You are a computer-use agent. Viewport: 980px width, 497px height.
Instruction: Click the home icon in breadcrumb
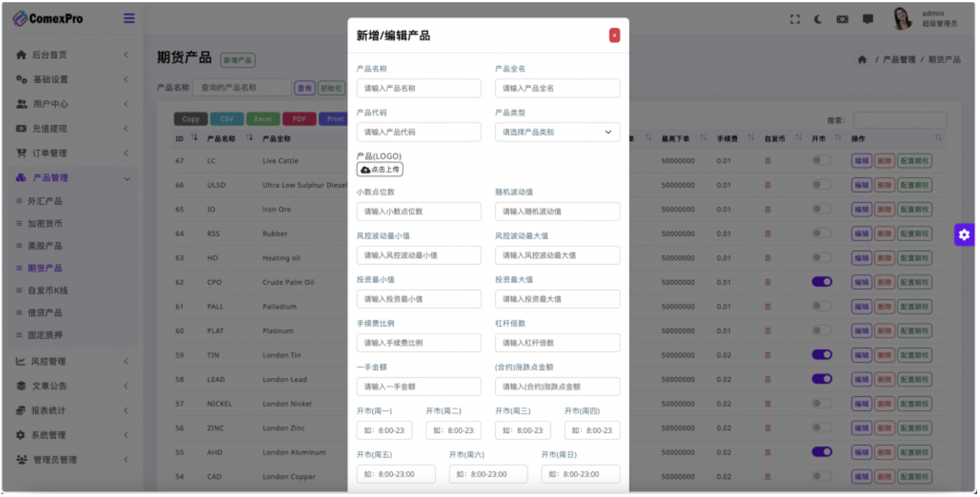(862, 60)
